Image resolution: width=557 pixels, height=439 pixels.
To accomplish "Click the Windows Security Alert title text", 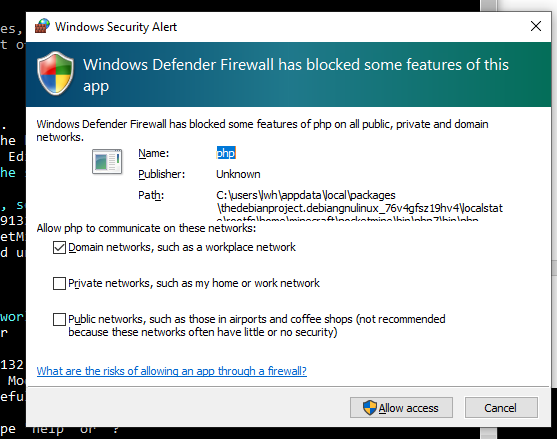I will pos(116,27).
